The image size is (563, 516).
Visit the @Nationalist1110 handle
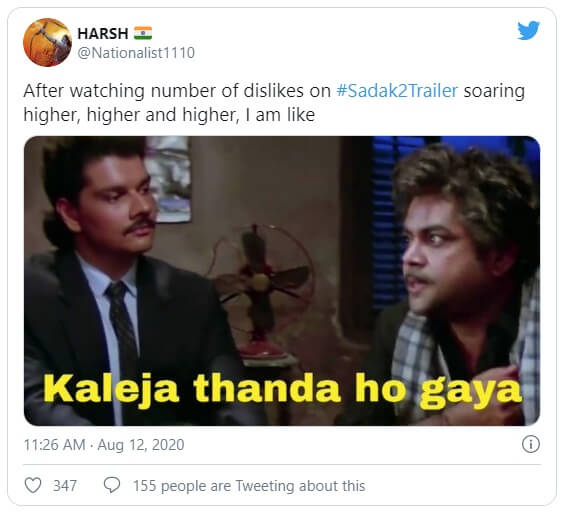136,53
